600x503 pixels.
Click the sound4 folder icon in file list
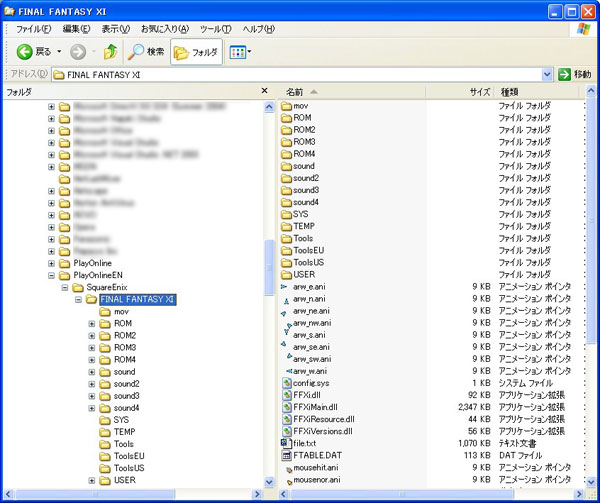point(286,202)
